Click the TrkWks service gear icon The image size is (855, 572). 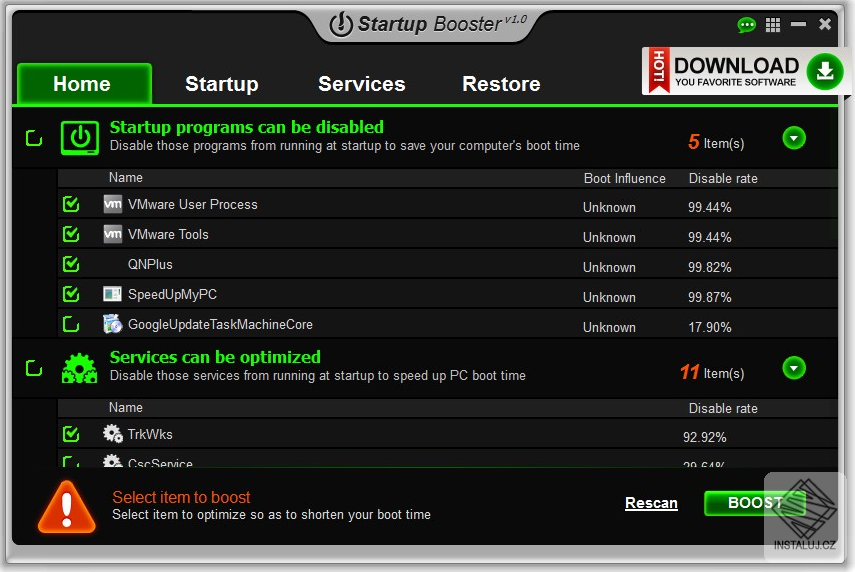click(112, 434)
